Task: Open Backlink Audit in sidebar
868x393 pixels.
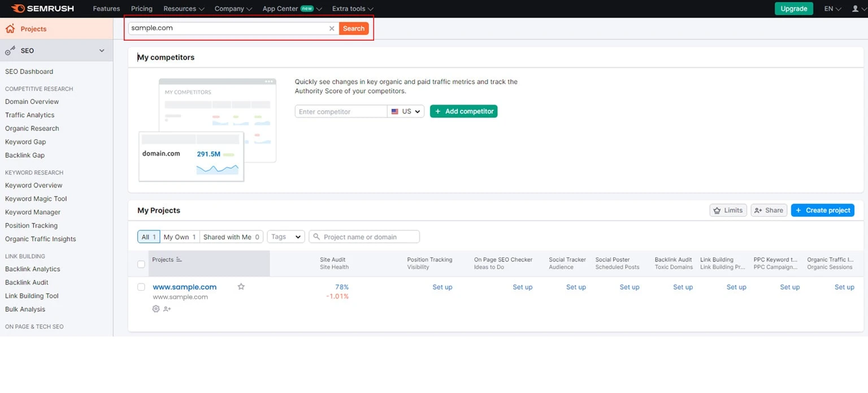Action: point(27,282)
